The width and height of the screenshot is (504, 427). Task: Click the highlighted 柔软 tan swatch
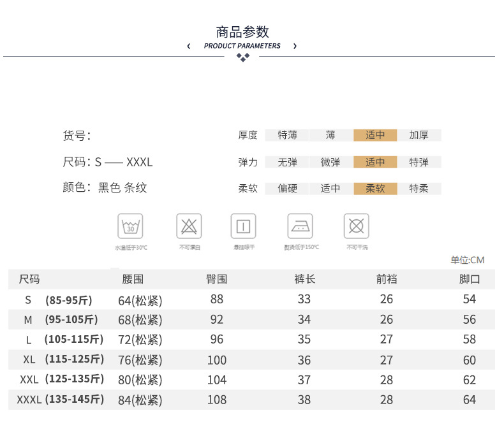(375, 189)
